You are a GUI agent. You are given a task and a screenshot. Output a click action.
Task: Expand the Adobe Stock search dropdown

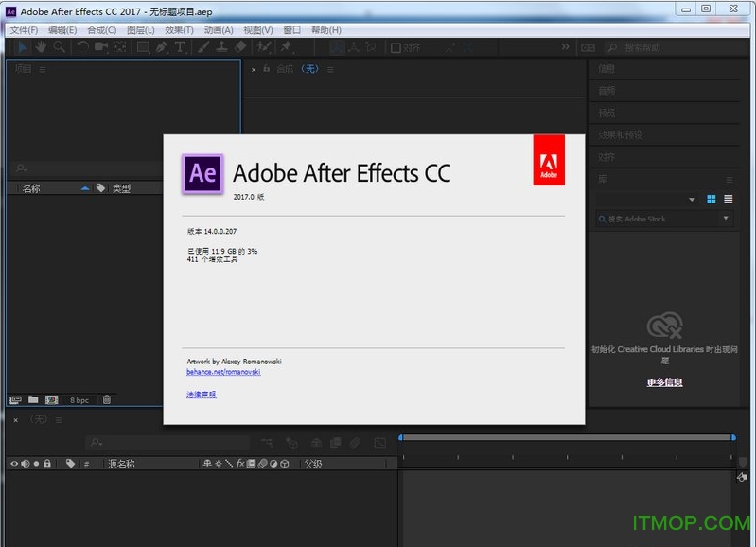coord(726,219)
